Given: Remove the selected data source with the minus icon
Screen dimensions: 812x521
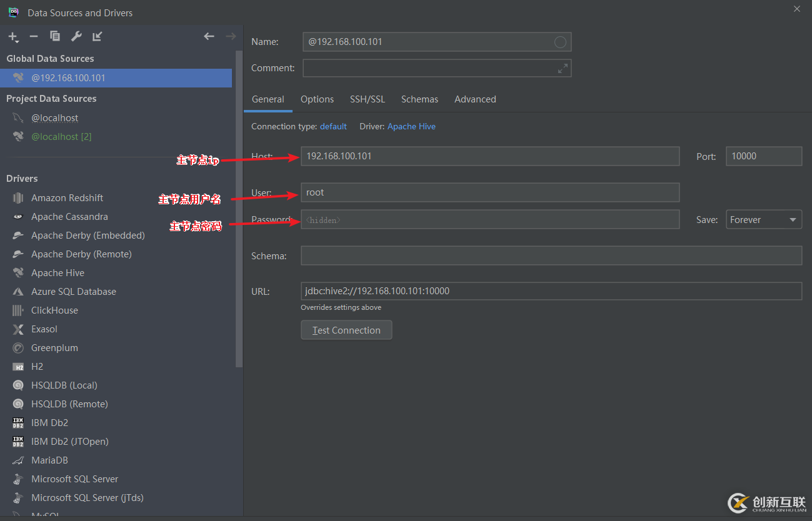Looking at the screenshot, I should (34, 36).
